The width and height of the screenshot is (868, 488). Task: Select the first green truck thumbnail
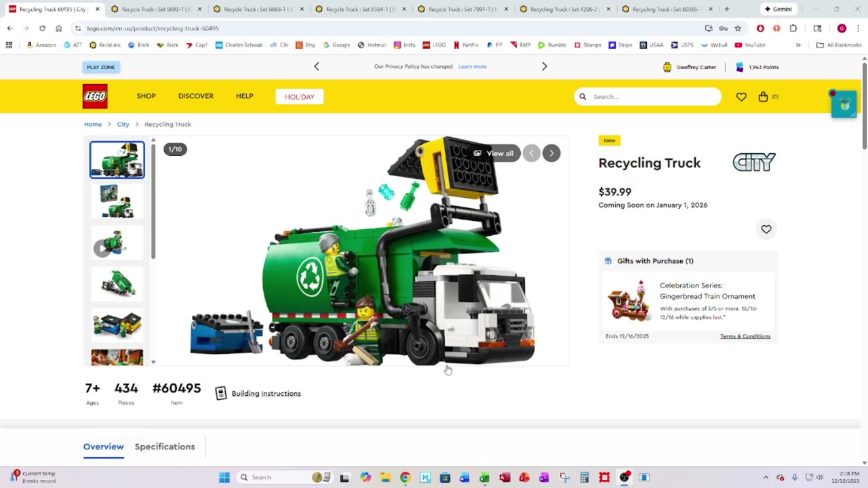coord(117,160)
